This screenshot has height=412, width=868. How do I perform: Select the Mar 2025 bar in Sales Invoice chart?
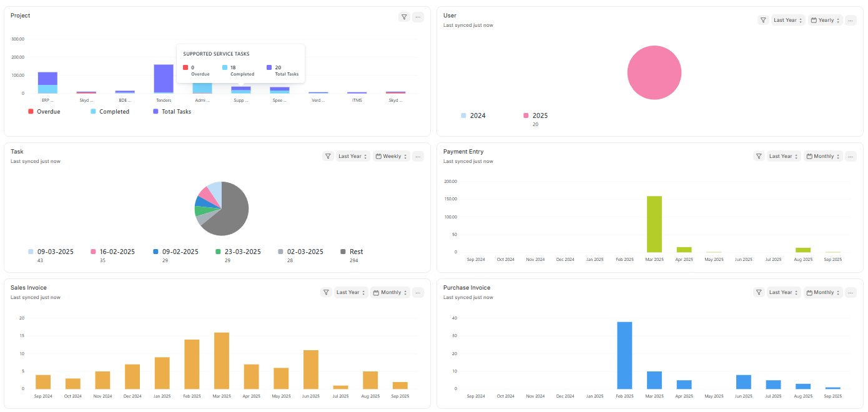pos(222,362)
